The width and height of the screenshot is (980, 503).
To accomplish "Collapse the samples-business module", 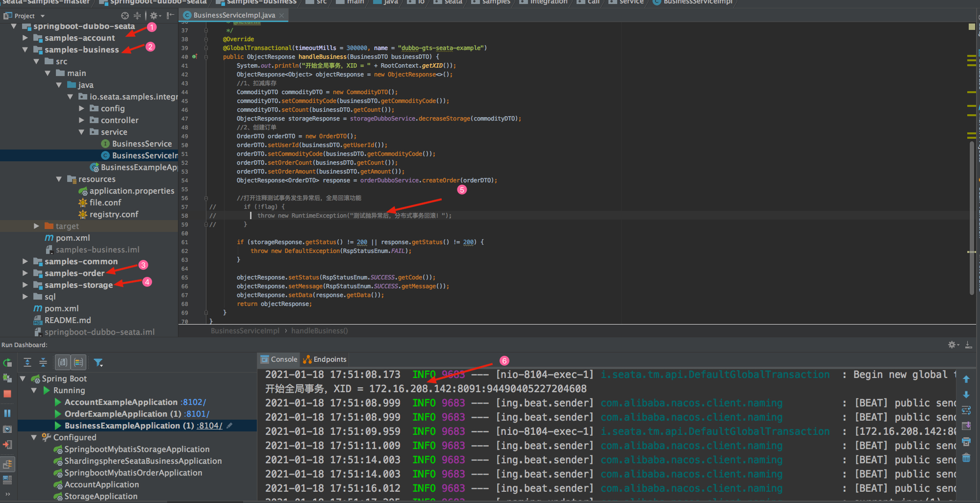I will [x=25, y=50].
